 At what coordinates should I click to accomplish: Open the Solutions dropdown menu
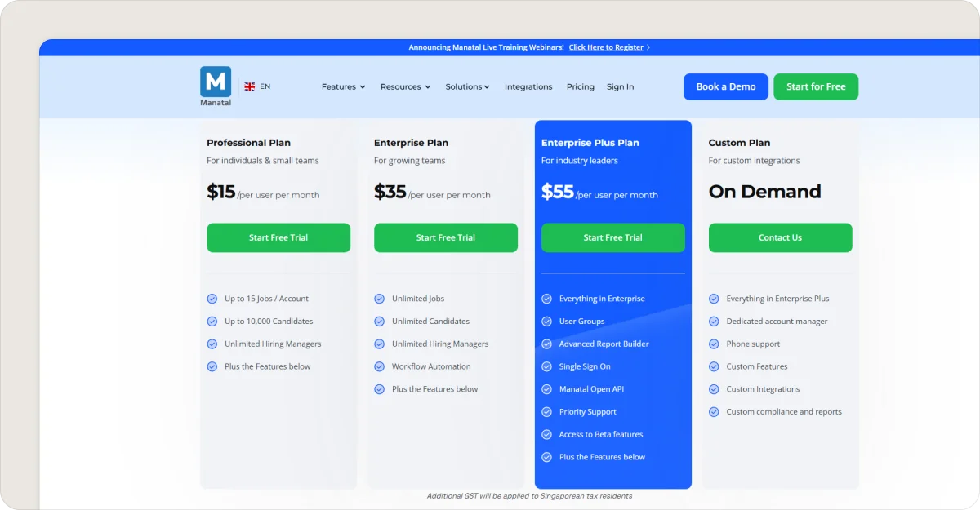[467, 86]
